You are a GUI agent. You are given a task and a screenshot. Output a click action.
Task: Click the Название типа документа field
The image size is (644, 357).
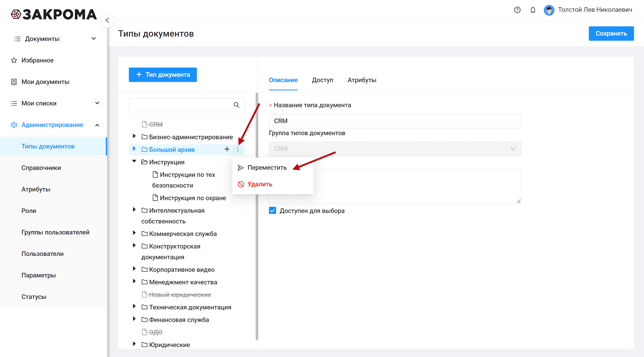pyautogui.click(x=395, y=121)
